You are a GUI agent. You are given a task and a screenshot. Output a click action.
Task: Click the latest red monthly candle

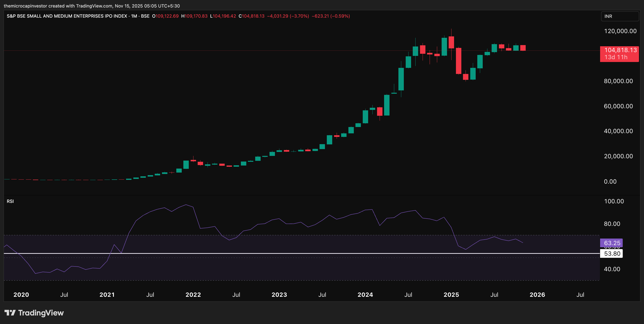[523, 48]
